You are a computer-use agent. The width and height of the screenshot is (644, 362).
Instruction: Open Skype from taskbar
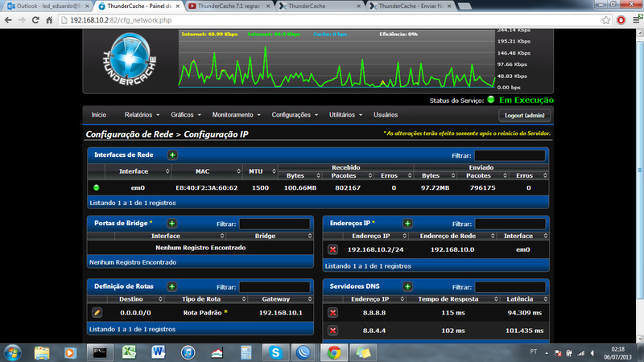point(275,353)
